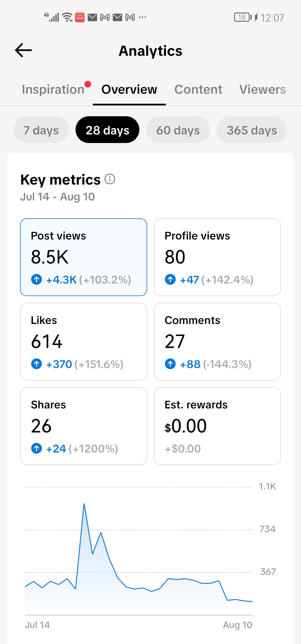This screenshot has width=301, height=644.
Task: Select the 7 days range
Action: pyautogui.click(x=41, y=130)
